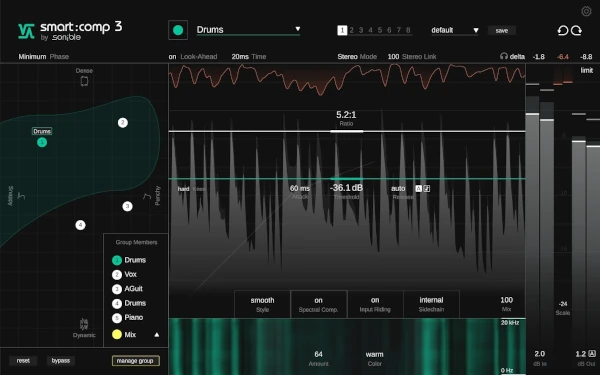
Task: Select state slot 2
Action: (x=351, y=30)
